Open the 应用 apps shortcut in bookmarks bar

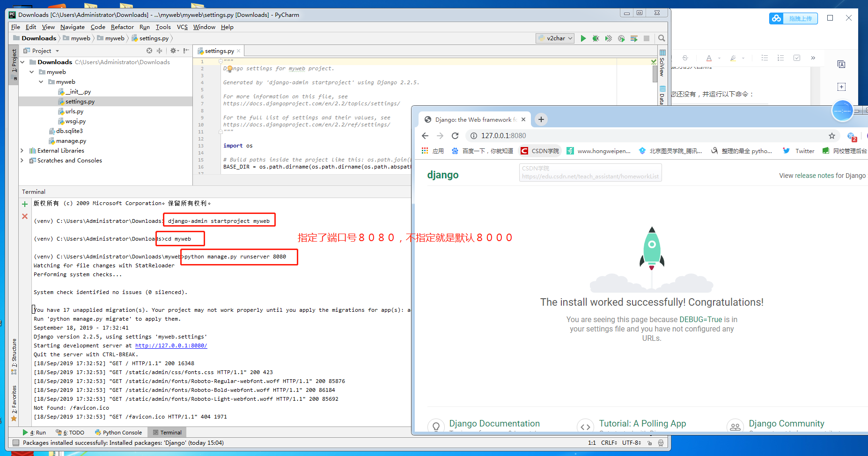pos(433,151)
